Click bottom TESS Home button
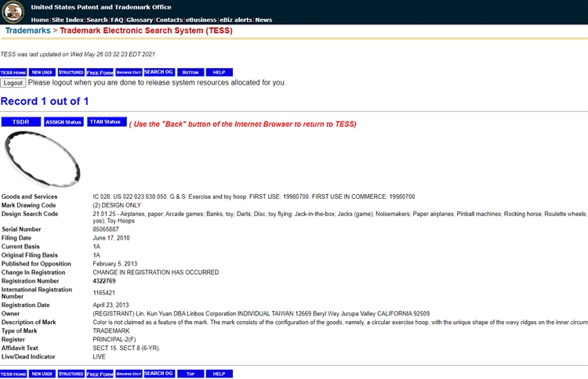This screenshot has width=588, height=379. 13,374
